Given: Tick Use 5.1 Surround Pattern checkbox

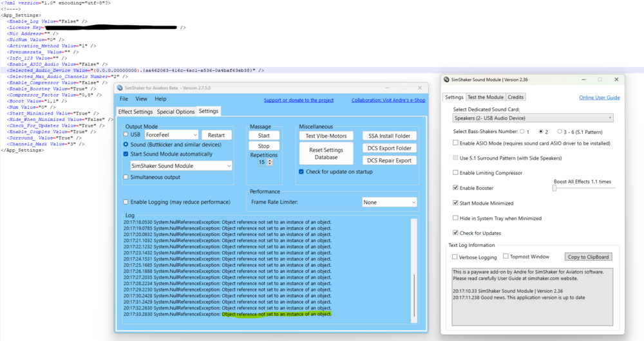Looking at the screenshot, I should click(x=455, y=158).
